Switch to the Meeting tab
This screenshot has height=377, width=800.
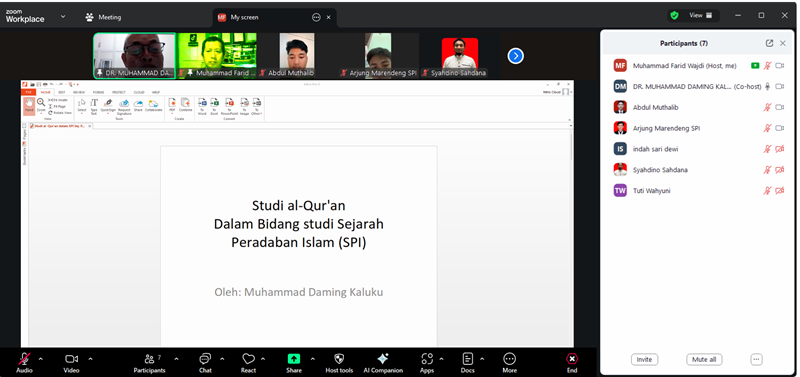pos(104,17)
